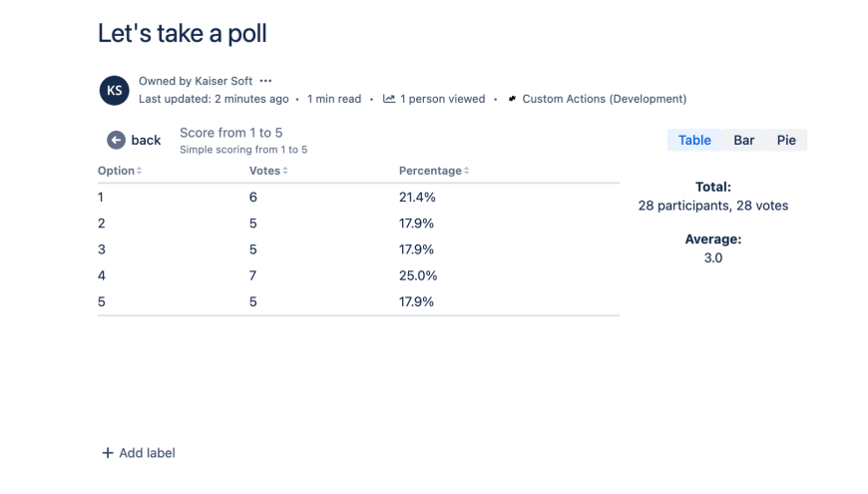Click Custom Actions (Development) text

pyautogui.click(x=604, y=99)
